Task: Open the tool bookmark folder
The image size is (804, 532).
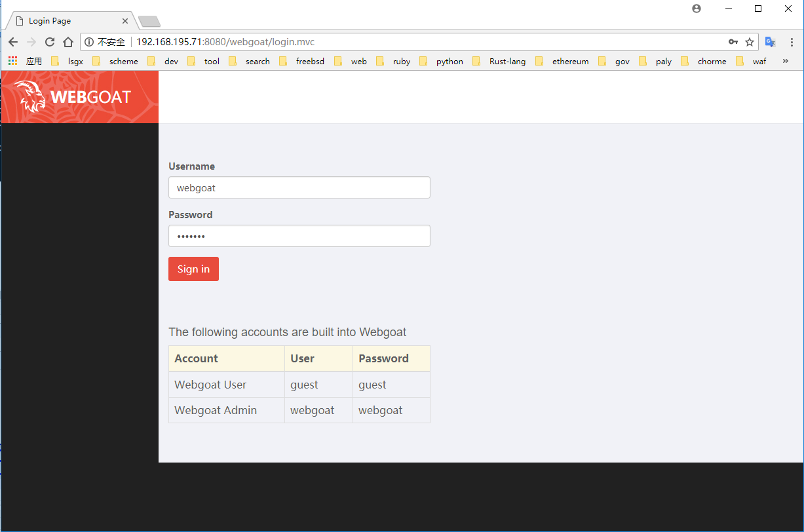Action: pyautogui.click(x=203, y=61)
